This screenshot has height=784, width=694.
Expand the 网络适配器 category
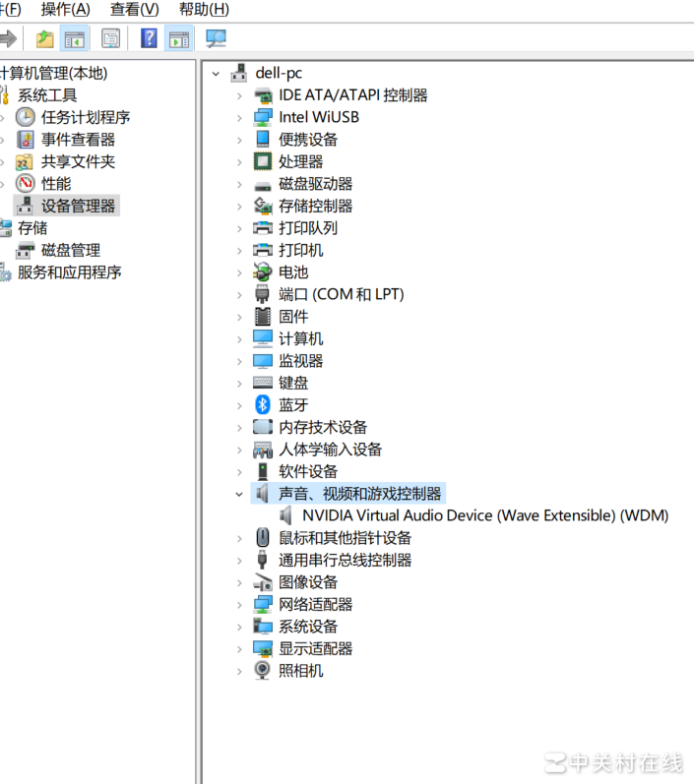239,605
